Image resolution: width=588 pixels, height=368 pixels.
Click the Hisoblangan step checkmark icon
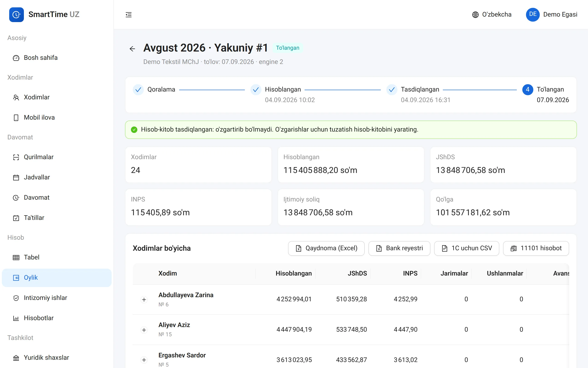click(x=256, y=90)
